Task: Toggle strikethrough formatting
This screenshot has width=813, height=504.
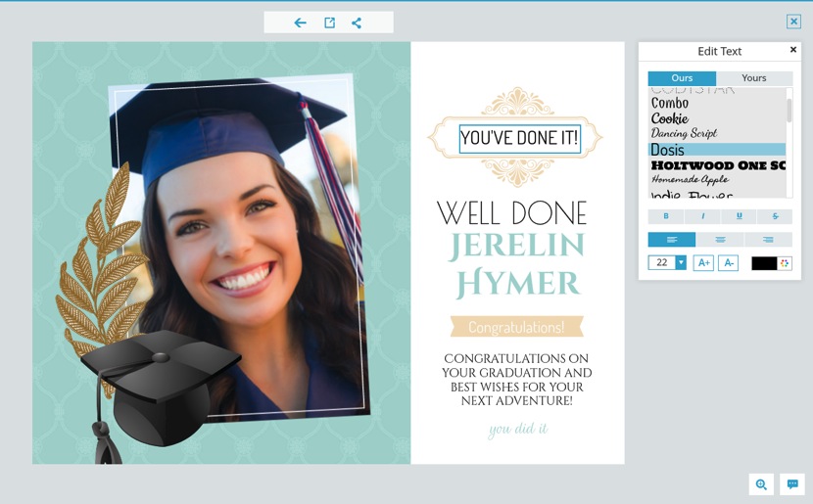Action: coord(775,216)
